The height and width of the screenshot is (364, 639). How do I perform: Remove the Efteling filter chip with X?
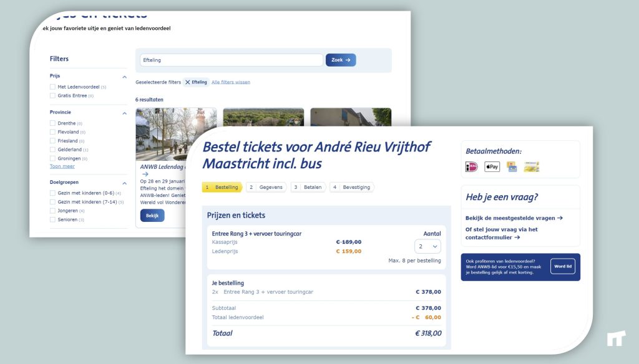click(188, 82)
